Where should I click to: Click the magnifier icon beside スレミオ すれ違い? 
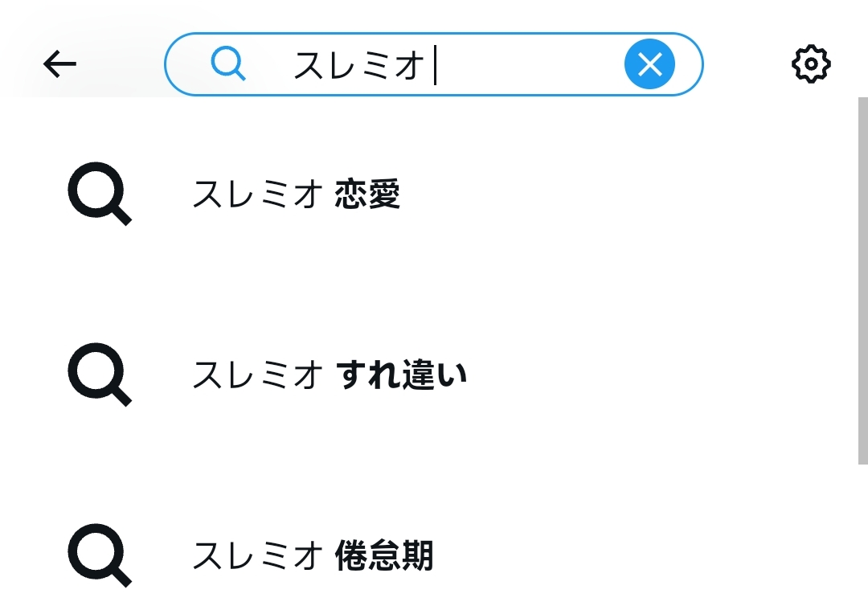pyautogui.click(x=100, y=375)
